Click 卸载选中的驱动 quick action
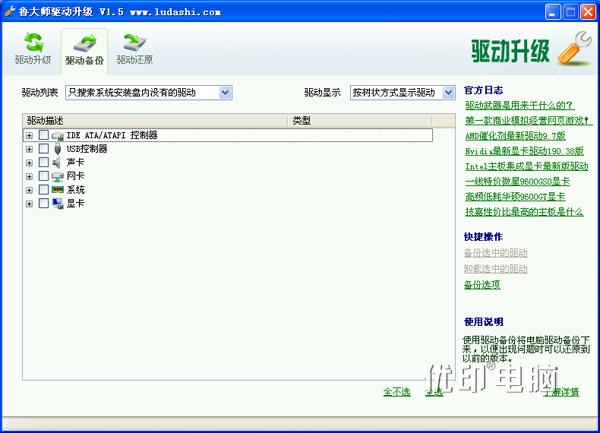Image resolution: width=600 pixels, height=433 pixels. tap(496, 269)
